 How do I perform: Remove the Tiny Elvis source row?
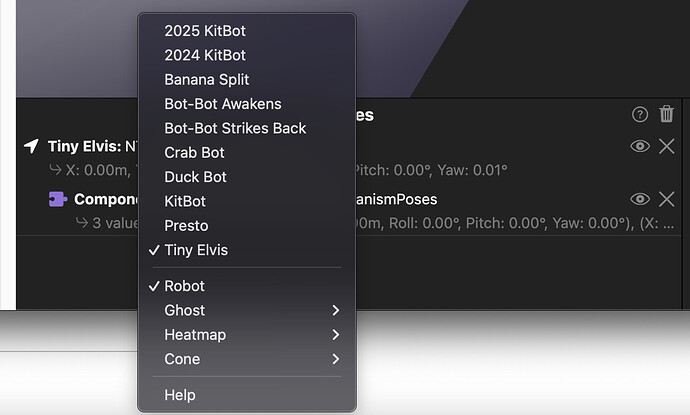click(667, 146)
